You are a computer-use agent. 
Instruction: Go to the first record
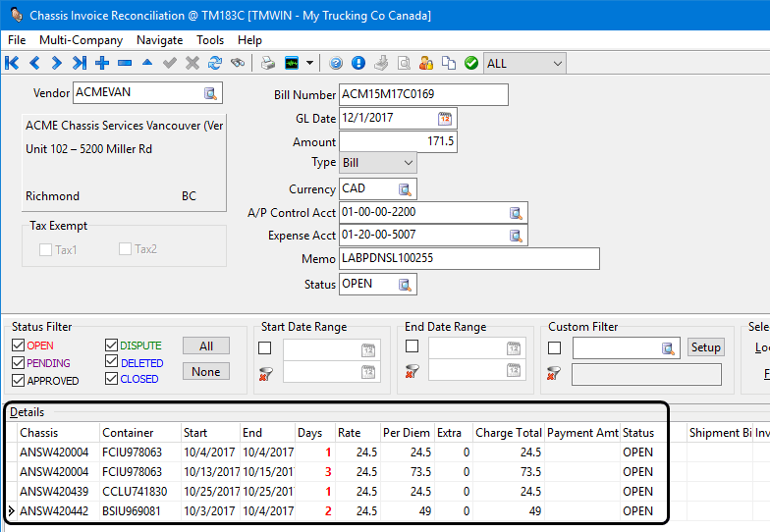pyautogui.click(x=12, y=63)
